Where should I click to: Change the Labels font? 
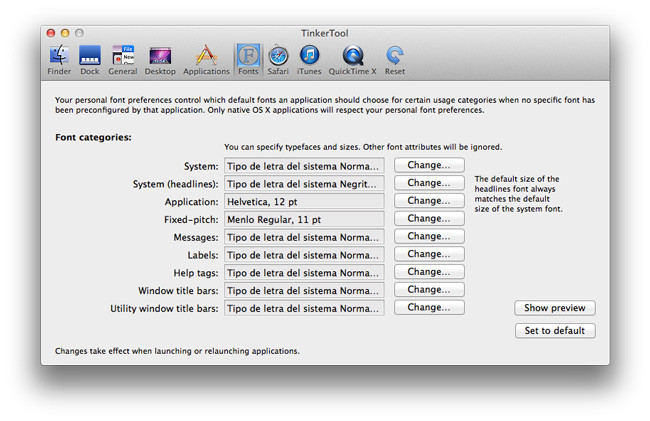(429, 254)
